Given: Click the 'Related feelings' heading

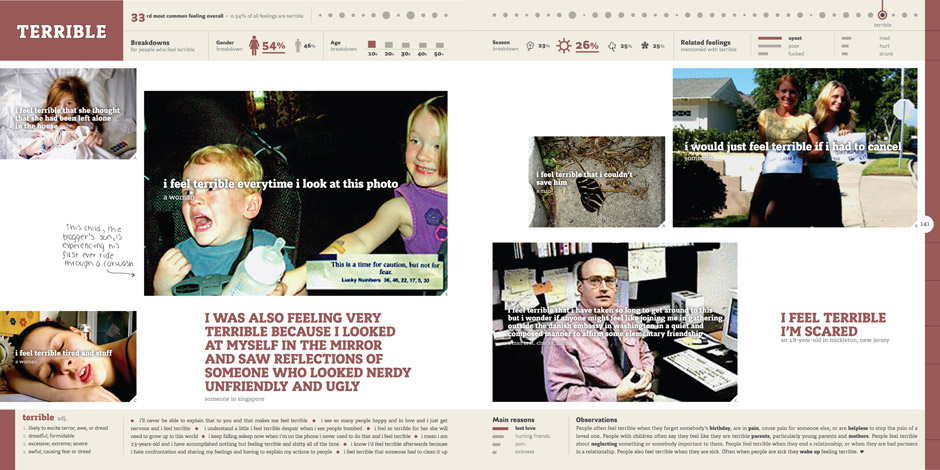Looking at the screenshot, I should pyautogui.click(x=706, y=43).
